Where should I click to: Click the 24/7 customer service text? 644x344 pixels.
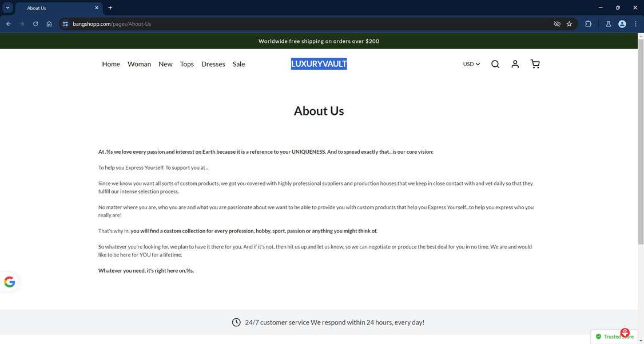click(x=335, y=322)
